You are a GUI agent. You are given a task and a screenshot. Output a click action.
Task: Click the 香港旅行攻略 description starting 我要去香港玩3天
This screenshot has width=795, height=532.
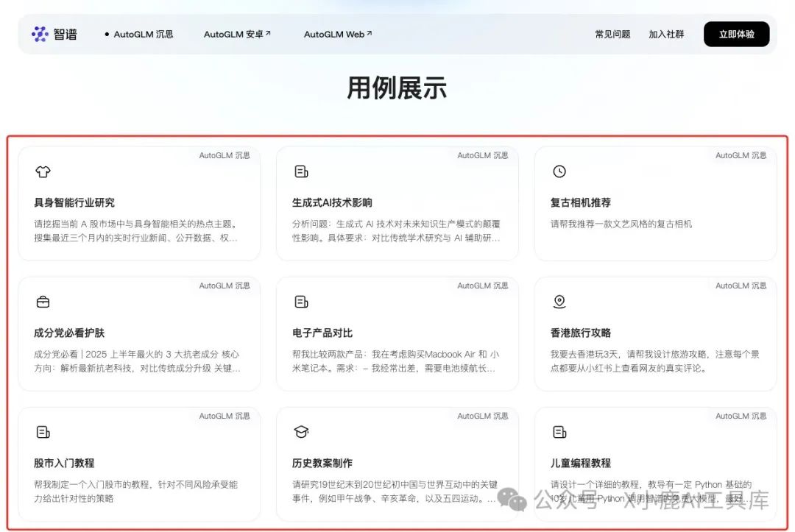[654, 361]
